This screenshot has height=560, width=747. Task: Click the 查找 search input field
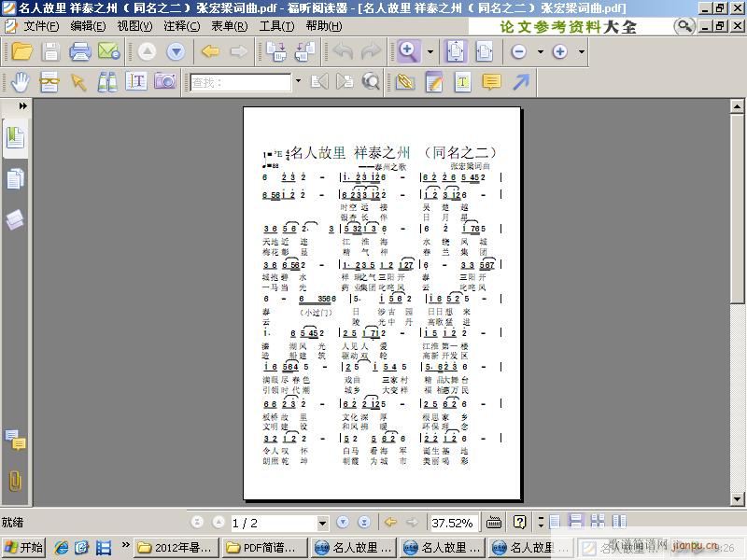(x=241, y=82)
